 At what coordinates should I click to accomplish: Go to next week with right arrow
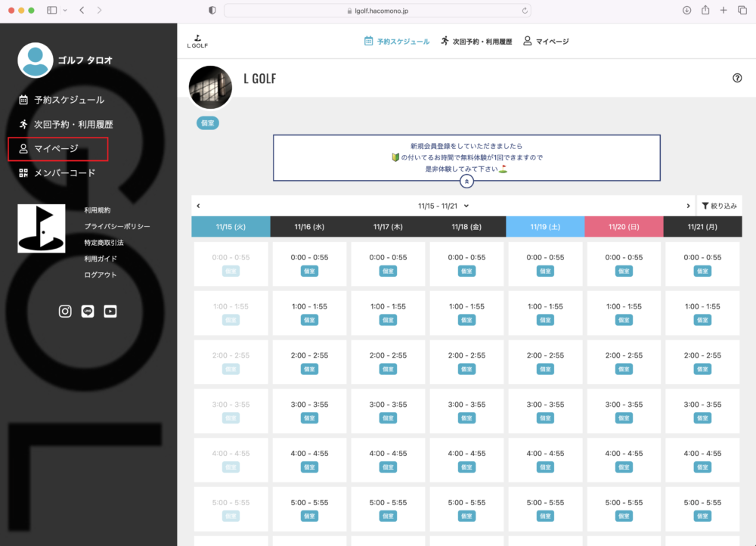tap(688, 206)
